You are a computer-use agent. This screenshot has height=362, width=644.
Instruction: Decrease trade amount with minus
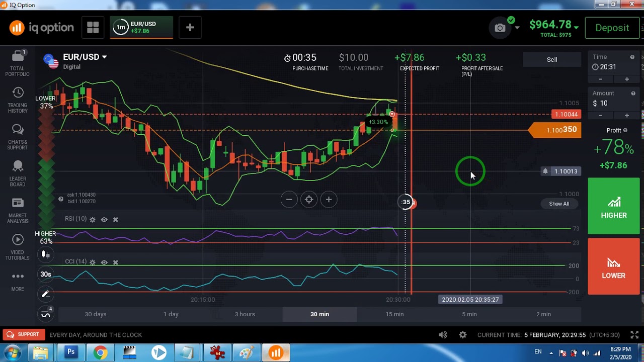pyautogui.click(x=600, y=116)
